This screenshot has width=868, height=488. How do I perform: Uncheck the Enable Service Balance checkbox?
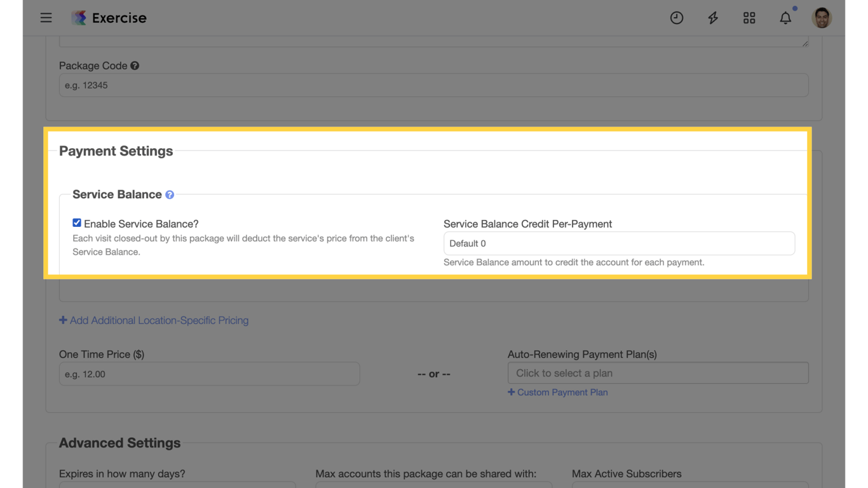76,222
